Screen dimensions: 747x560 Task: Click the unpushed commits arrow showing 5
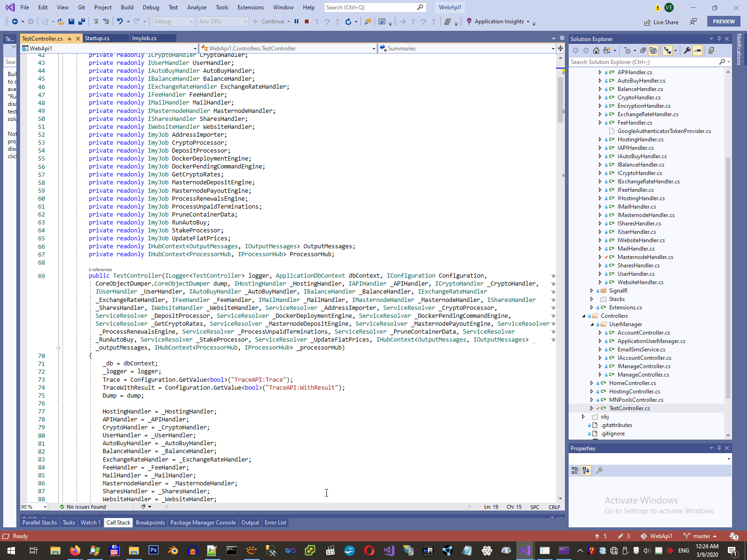tap(600, 536)
